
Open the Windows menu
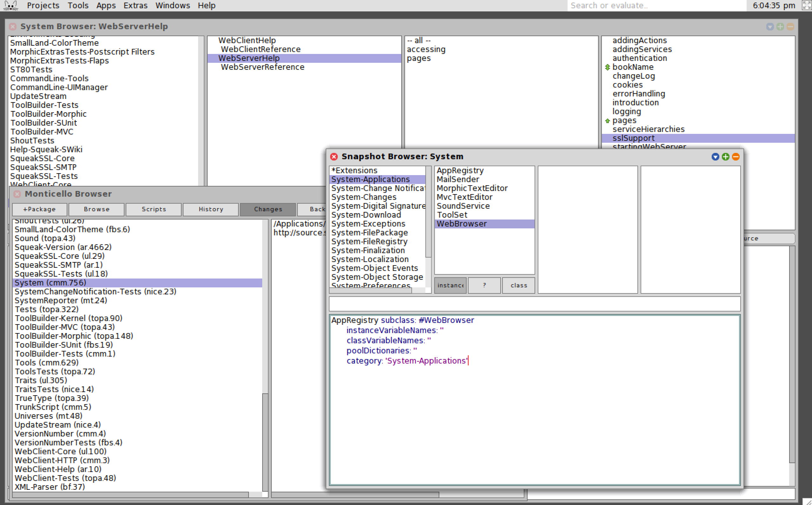[172, 5]
